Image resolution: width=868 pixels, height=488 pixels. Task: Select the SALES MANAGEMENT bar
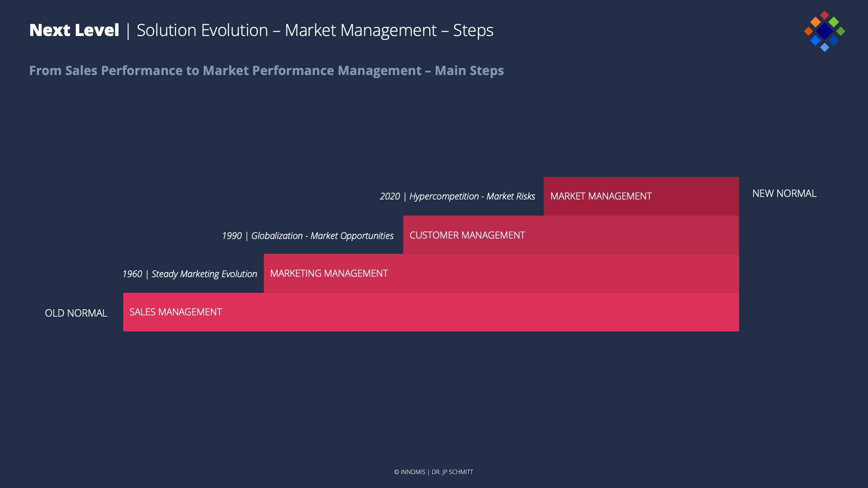[x=431, y=312]
